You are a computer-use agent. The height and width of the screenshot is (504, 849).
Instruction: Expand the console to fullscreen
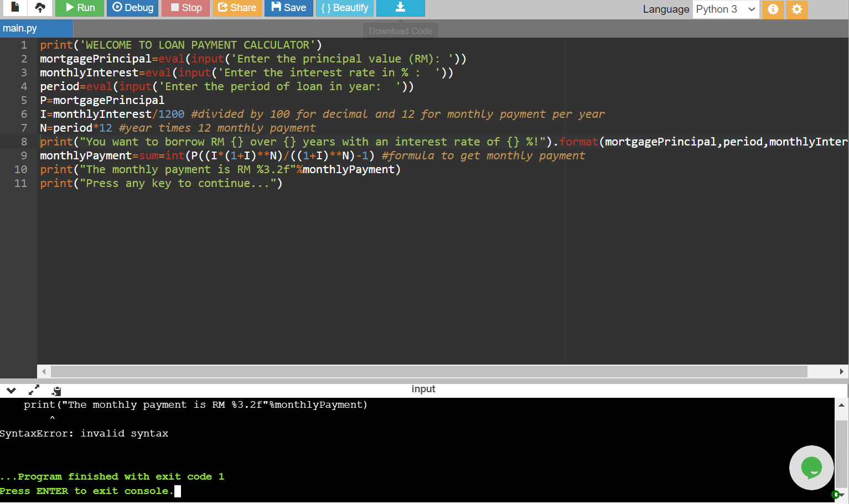[x=33, y=390]
